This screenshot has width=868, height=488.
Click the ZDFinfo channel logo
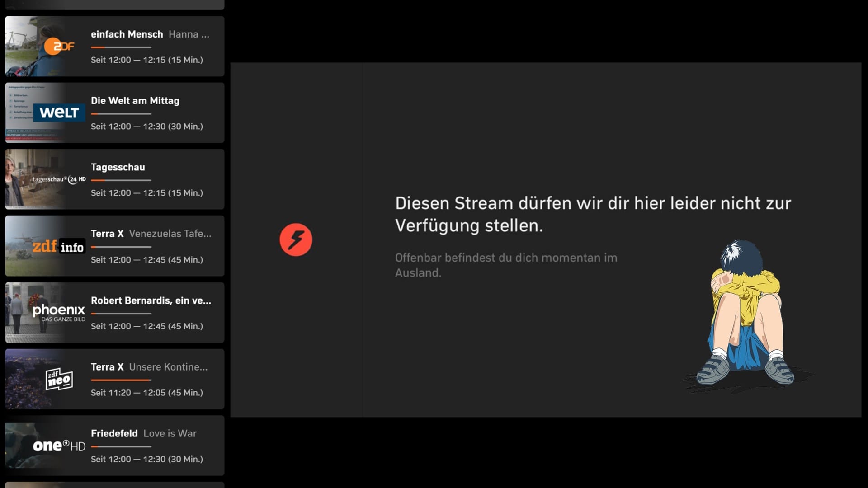point(58,246)
